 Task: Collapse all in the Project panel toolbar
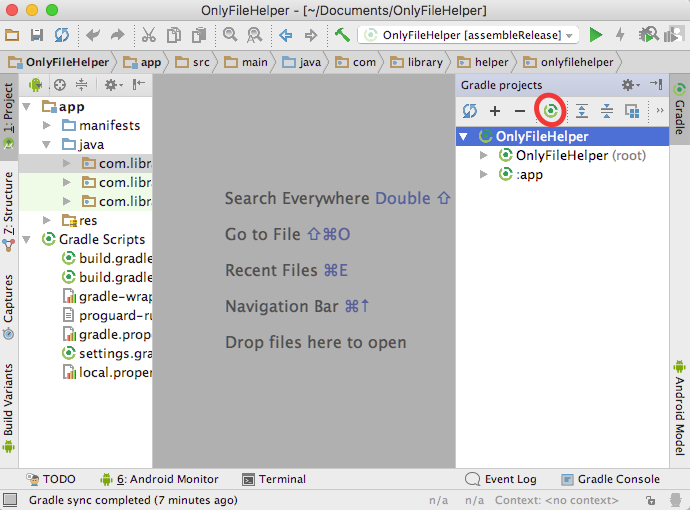81,84
